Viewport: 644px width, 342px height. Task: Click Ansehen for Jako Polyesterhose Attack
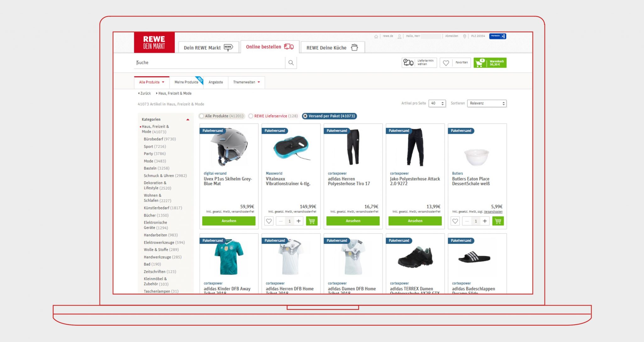click(x=415, y=221)
